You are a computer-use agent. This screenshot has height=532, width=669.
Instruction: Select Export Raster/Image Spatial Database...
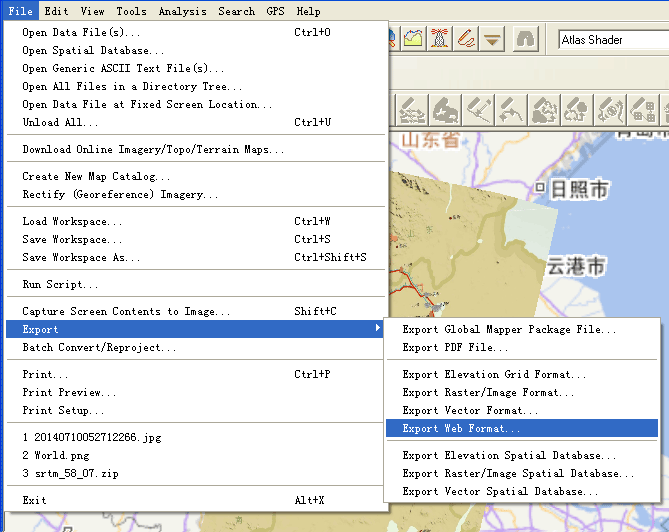(522, 473)
